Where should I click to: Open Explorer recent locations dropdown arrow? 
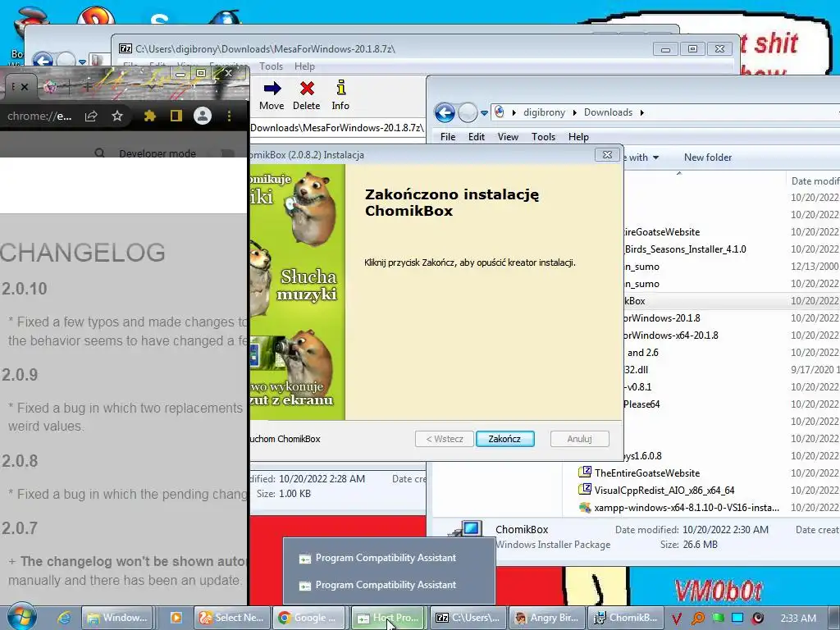484,113
